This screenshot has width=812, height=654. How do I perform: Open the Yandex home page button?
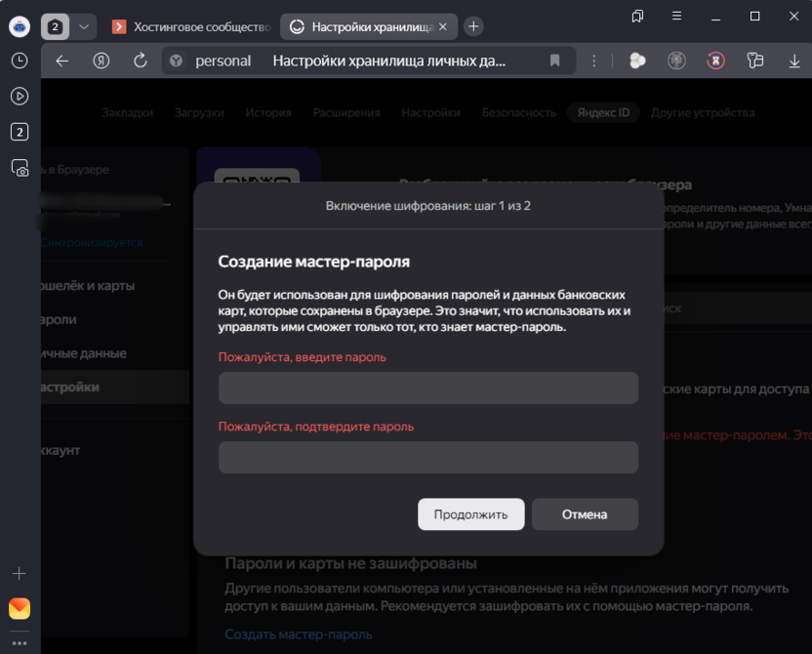tap(101, 61)
